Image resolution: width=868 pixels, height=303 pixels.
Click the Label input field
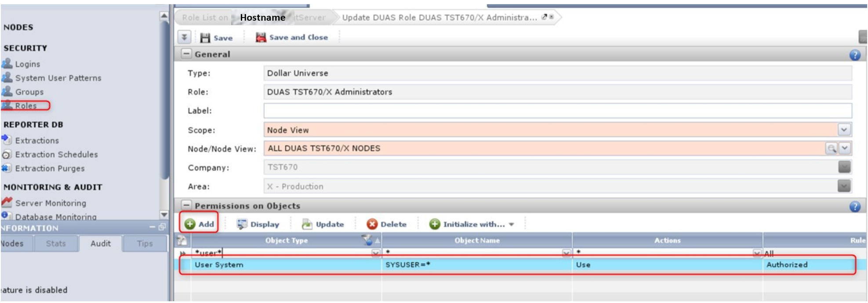557,111
